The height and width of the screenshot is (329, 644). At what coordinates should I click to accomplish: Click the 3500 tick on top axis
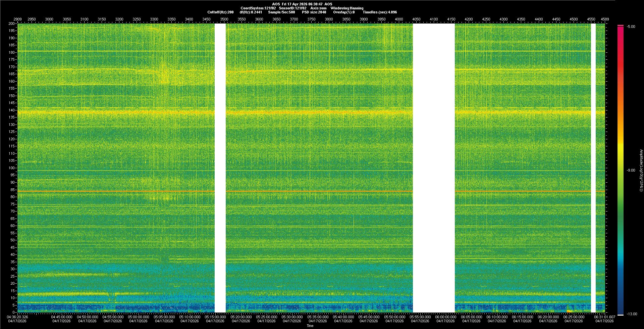[224, 19]
